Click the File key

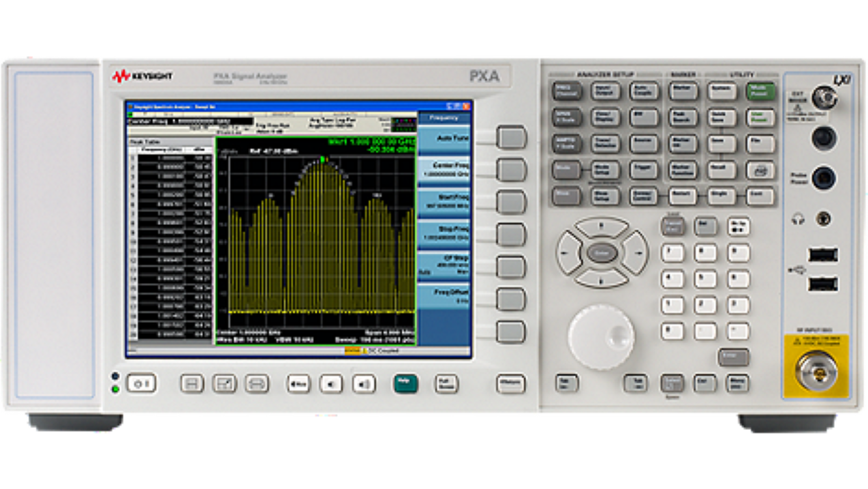[761, 144]
